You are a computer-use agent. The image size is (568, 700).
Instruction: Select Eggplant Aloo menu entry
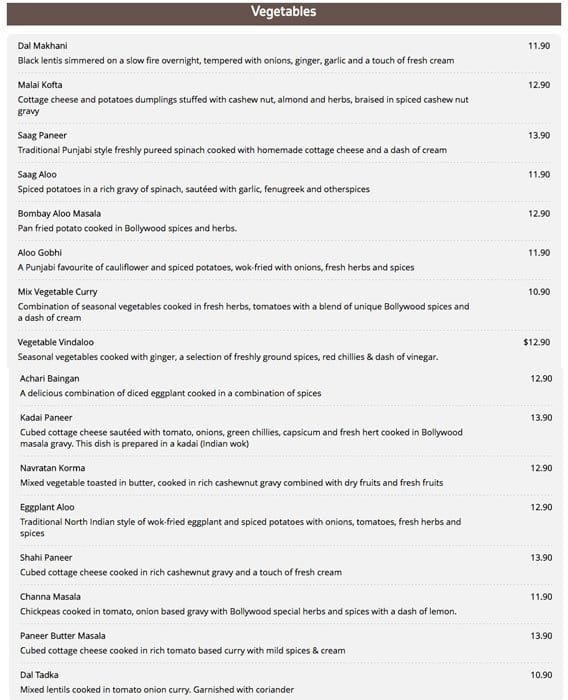point(47,507)
